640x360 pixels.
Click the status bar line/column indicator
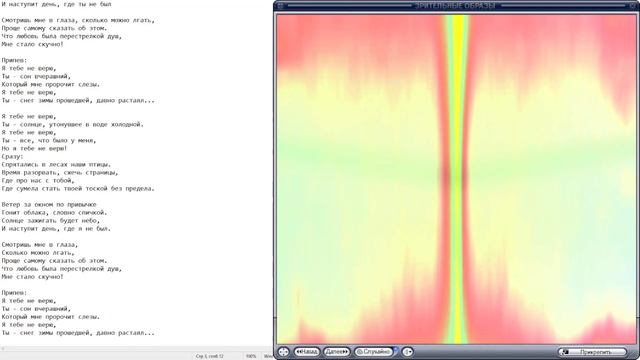coord(210,356)
